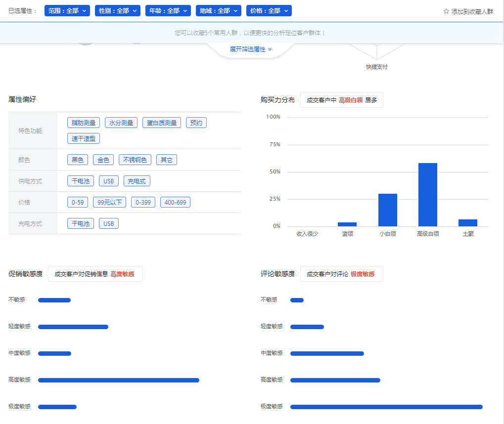Expand filters via 展开筛选属性

pyautogui.click(x=251, y=49)
